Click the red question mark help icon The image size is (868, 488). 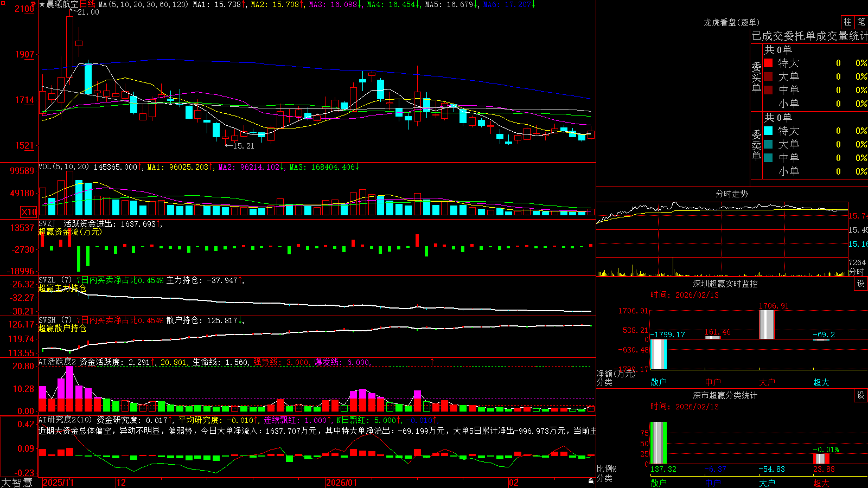pos(34,4)
